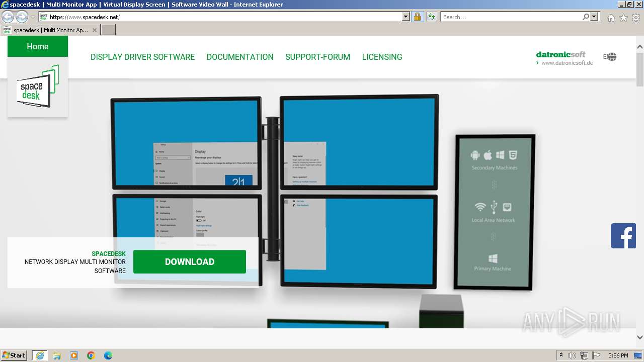The image size is (644, 362).
Task: Click the Windows Start button
Action: [14, 355]
